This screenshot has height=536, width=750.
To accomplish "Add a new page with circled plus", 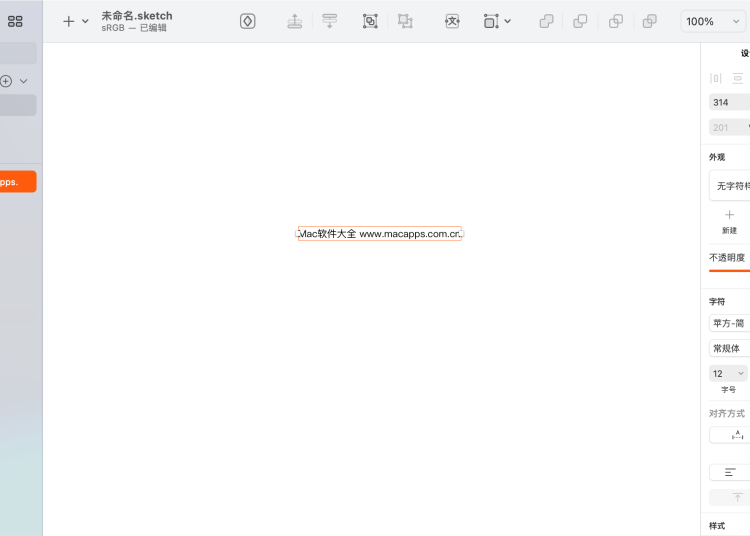I will [x=6, y=81].
